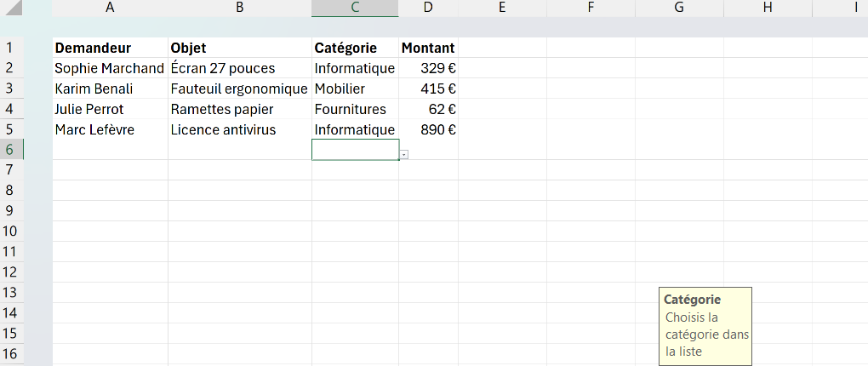This screenshot has height=366, width=868.
Task: Click the Objet header cell
Action: point(240,48)
